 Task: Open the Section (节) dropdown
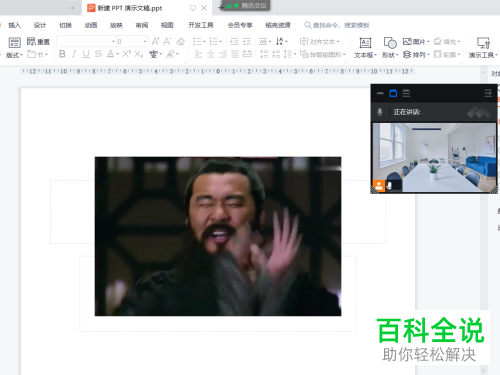37,54
